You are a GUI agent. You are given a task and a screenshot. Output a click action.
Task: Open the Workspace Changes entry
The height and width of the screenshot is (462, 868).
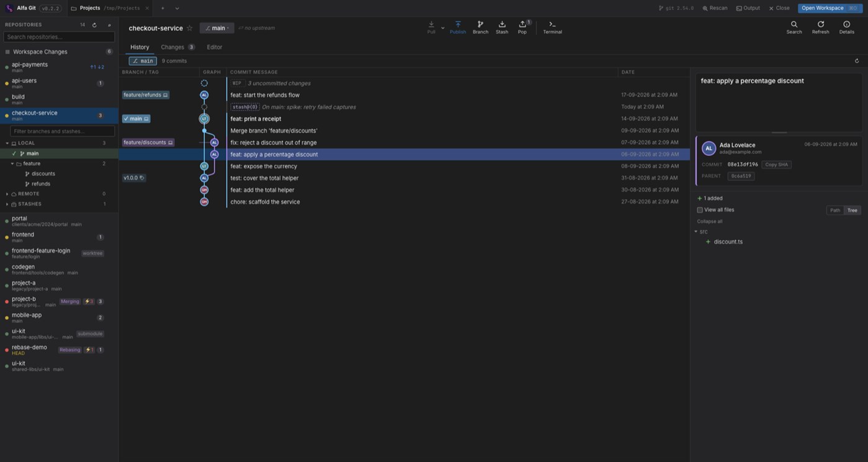pyautogui.click(x=59, y=52)
